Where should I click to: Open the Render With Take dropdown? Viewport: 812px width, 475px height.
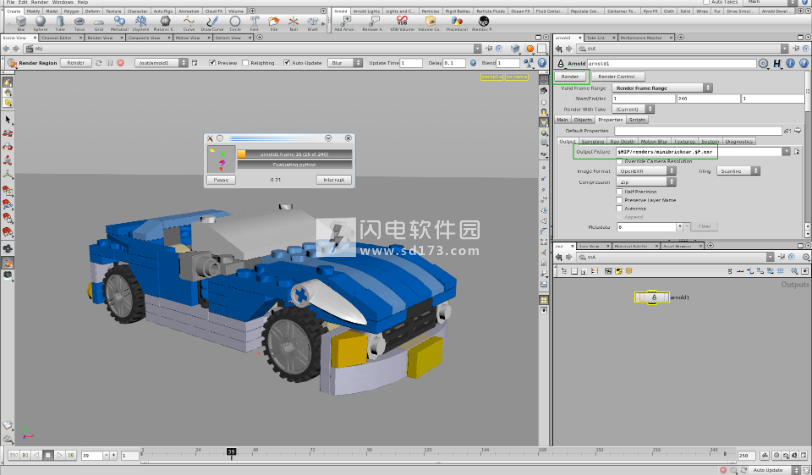tap(633, 109)
